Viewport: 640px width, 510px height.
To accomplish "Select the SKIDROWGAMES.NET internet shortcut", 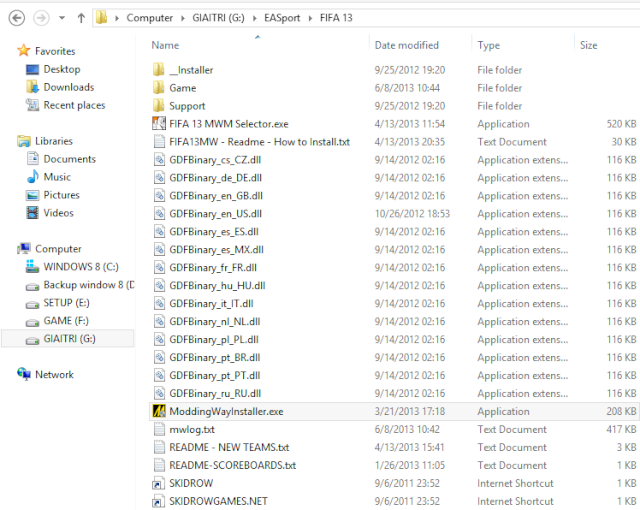I will 218,501.
